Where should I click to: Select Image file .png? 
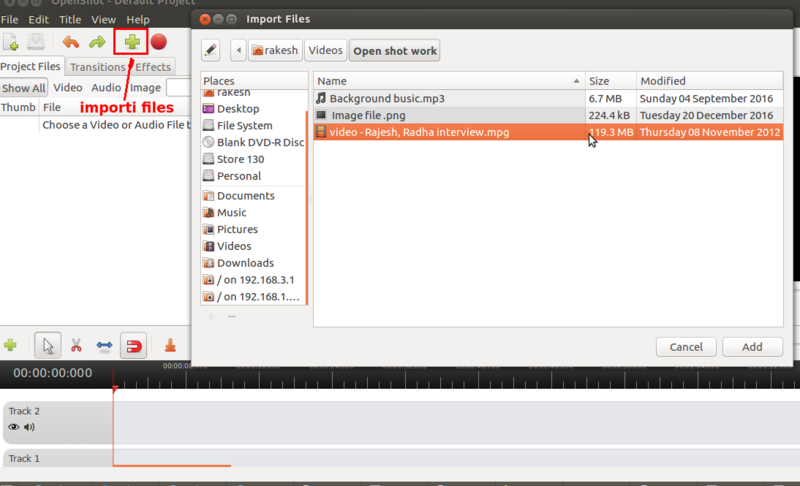(x=548, y=115)
